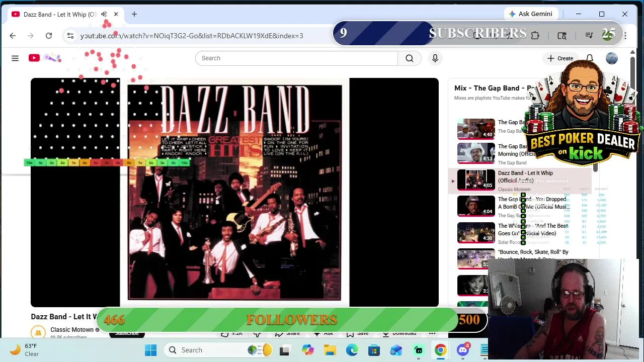Close the Dazz Band browser tab
Viewport: 644px width, 362px height.
116,14
